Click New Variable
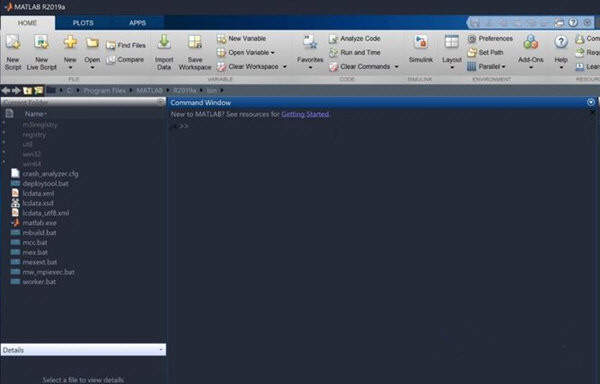The height and width of the screenshot is (384, 600). (241, 39)
